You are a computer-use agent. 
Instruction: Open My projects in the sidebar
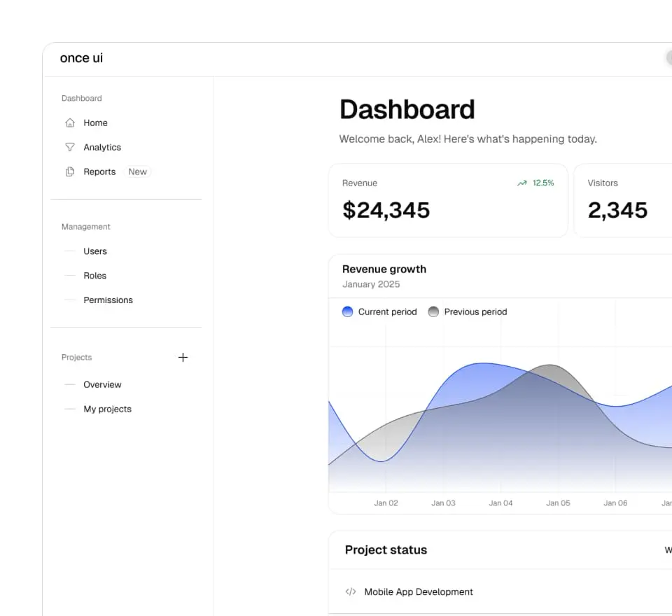click(x=107, y=409)
